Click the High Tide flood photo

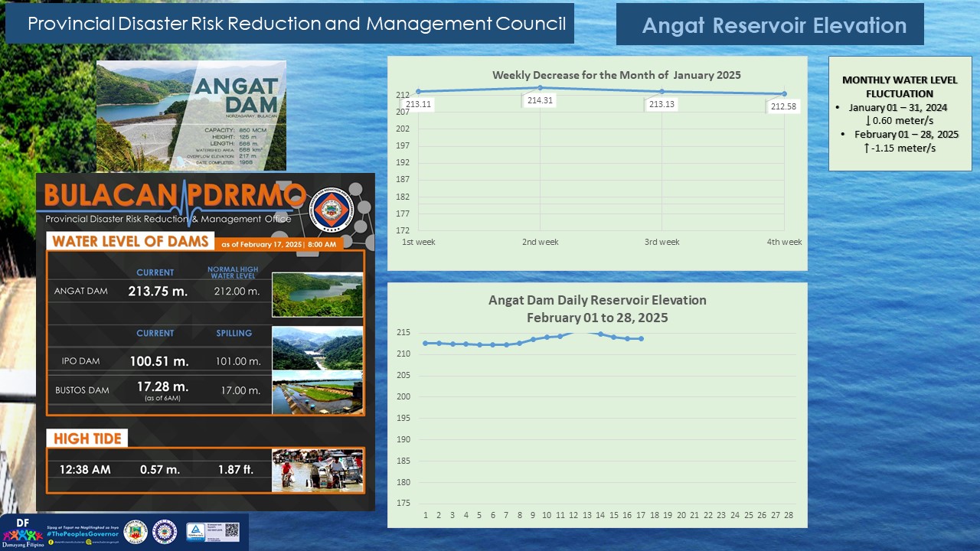point(317,470)
